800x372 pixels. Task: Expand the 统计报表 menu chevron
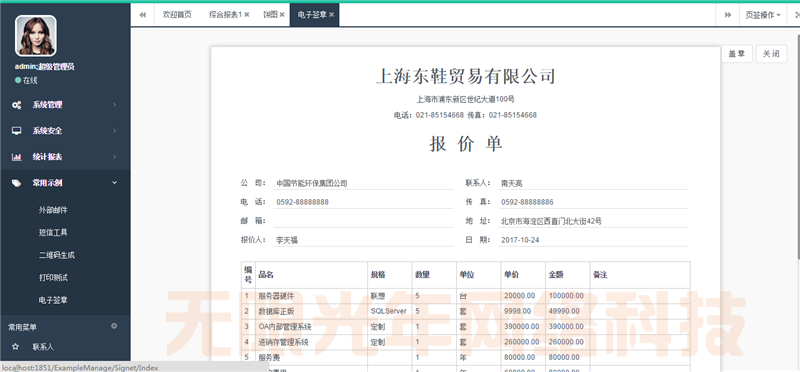pos(114,157)
